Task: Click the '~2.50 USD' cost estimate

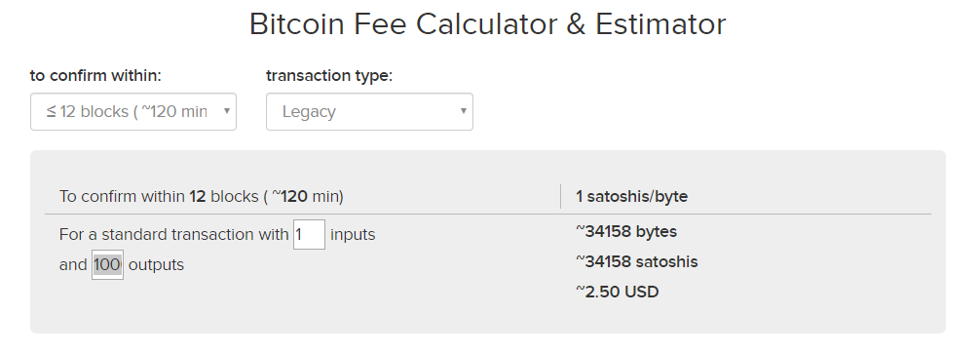Action: click(x=617, y=292)
